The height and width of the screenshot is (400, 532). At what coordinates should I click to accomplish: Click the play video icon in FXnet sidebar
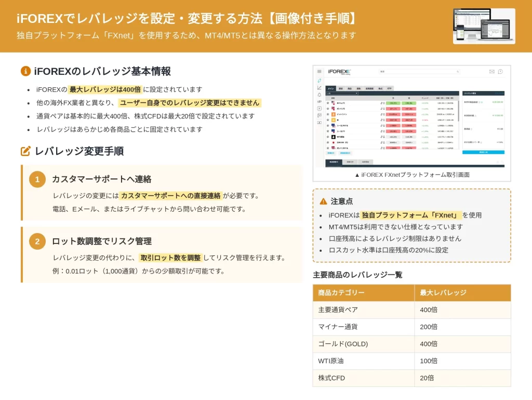tap(320, 109)
